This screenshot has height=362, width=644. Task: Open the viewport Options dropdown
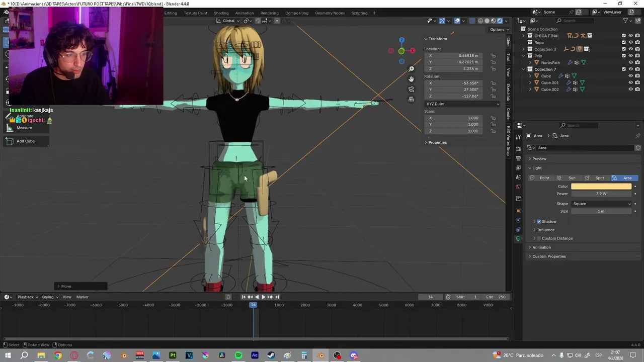[499, 29]
